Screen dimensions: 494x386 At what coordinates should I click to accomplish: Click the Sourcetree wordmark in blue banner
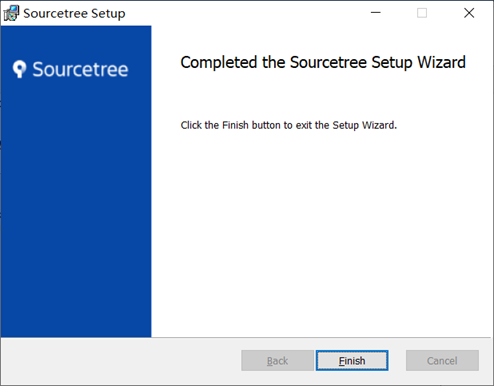point(80,69)
